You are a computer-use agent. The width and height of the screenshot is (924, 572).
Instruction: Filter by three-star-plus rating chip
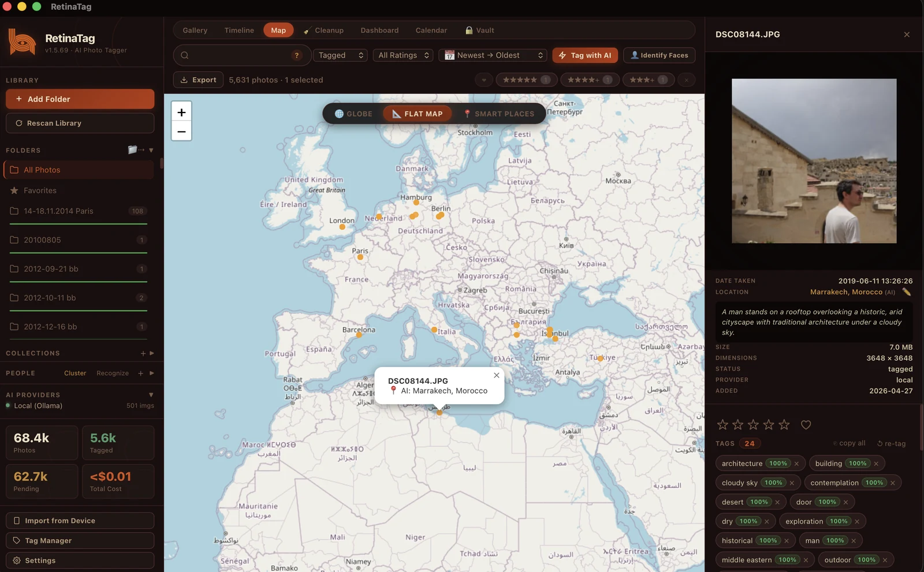coord(649,80)
